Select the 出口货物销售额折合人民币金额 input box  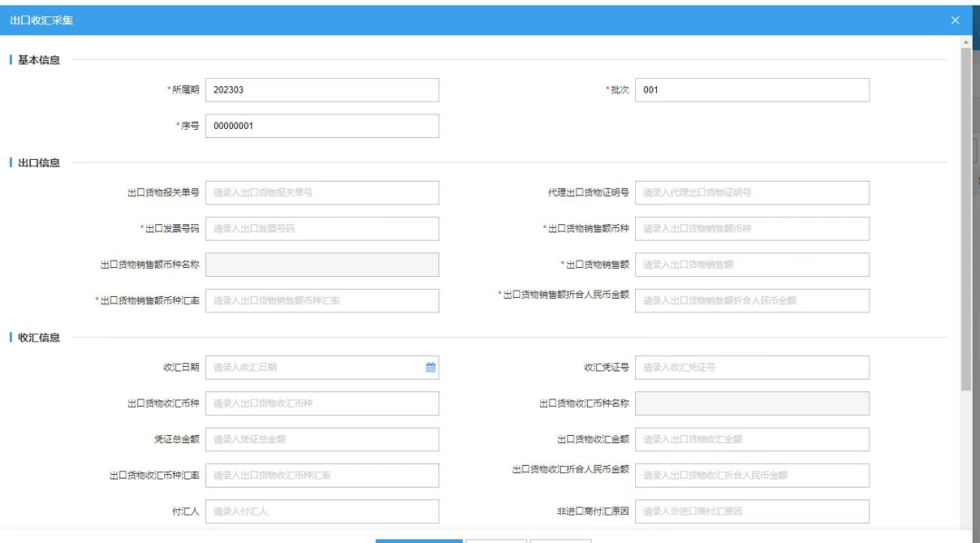[752, 301]
